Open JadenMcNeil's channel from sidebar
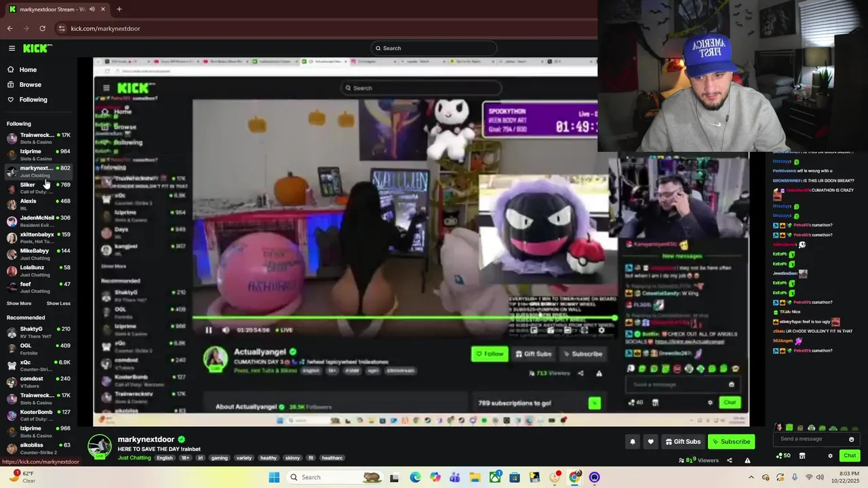 (38, 221)
